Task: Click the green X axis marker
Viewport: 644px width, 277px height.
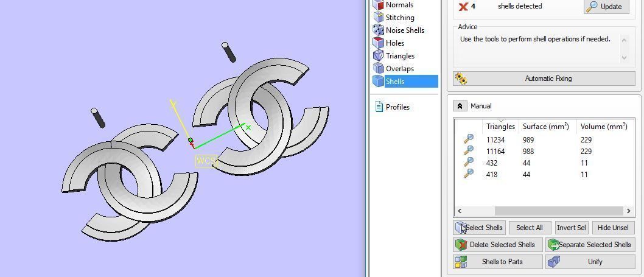Action: click(248, 127)
